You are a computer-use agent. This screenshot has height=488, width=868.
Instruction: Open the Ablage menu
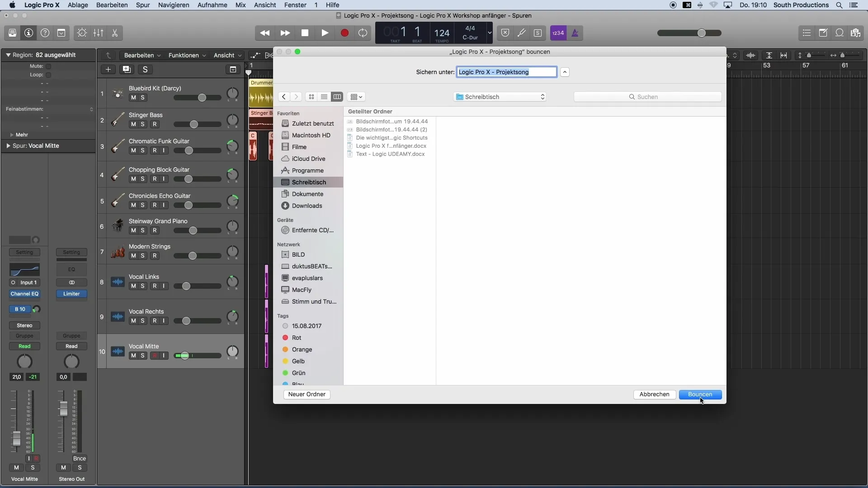click(78, 5)
